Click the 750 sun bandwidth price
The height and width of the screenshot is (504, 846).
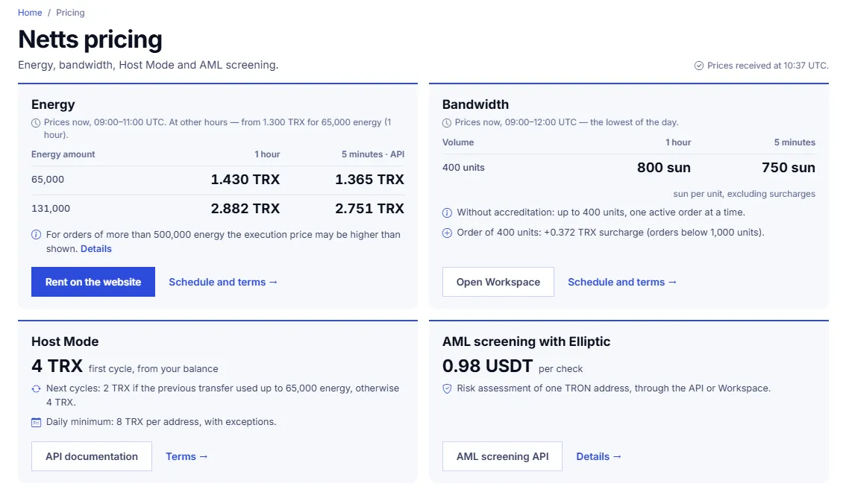[789, 168]
